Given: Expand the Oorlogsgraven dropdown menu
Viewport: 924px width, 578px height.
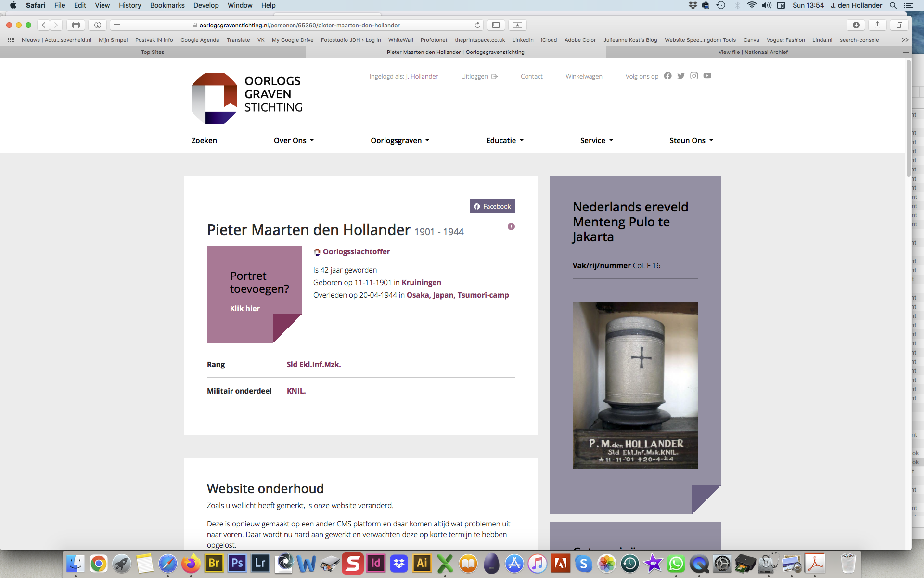Looking at the screenshot, I should (400, 140).
